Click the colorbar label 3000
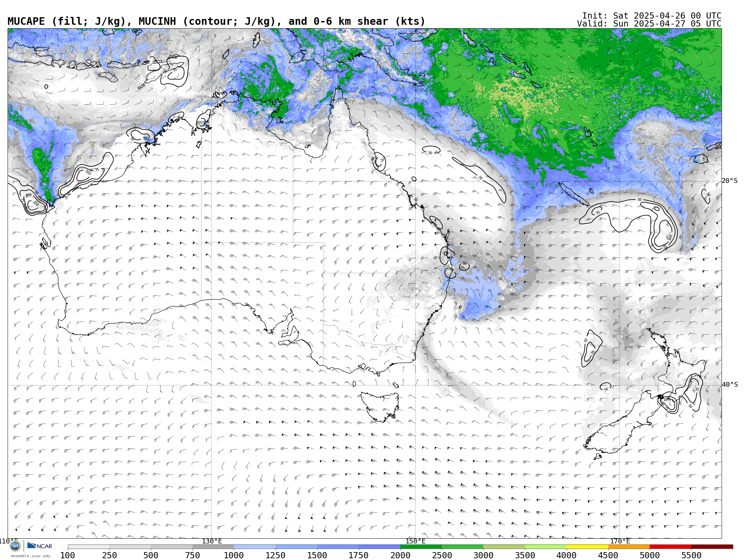The height and width of the screenshot is (560, 744). tap(484, 555)
